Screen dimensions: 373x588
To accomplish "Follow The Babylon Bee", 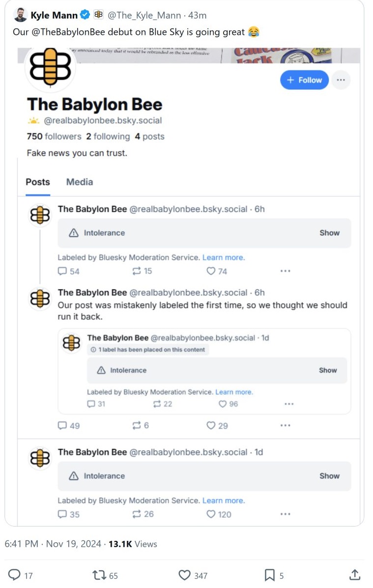I will click(x=304, y=80).
